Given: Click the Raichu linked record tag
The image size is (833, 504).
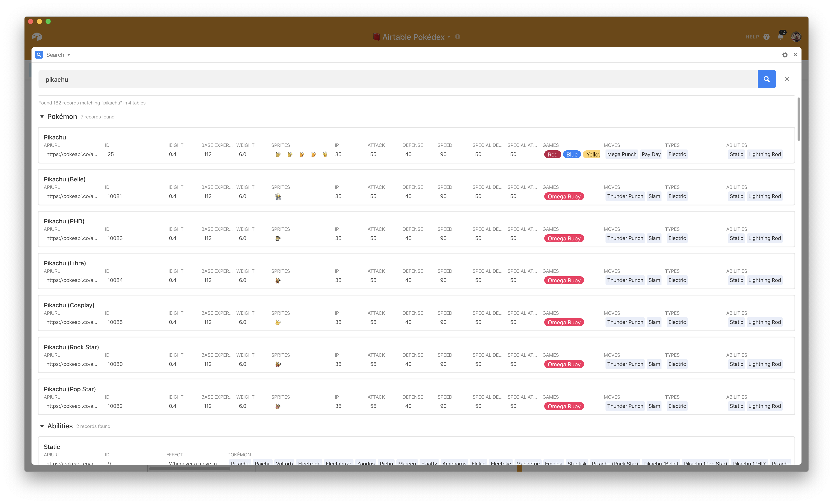Looking at the screenshot, I should [263, 463].
